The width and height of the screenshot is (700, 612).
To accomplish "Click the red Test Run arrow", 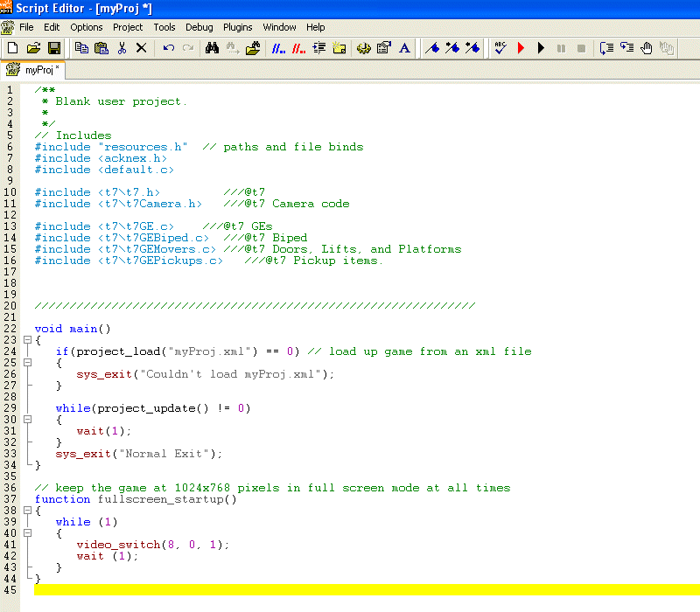I will [521, 48].
